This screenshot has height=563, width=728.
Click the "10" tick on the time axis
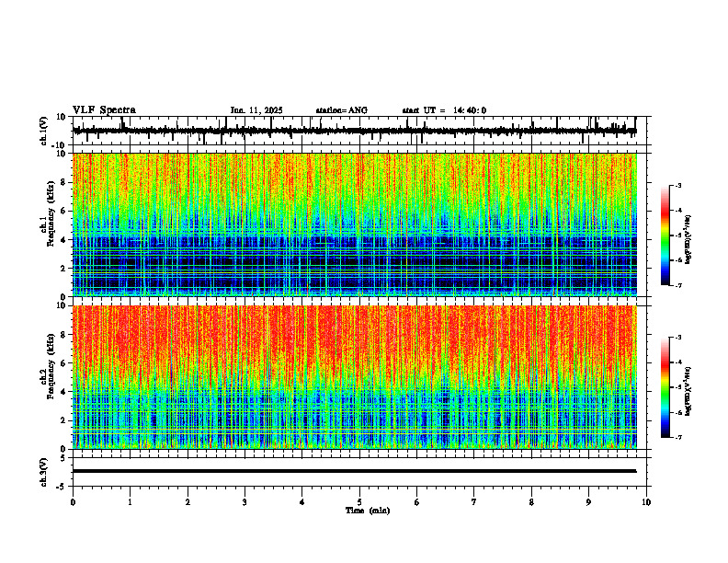[646, 502]
